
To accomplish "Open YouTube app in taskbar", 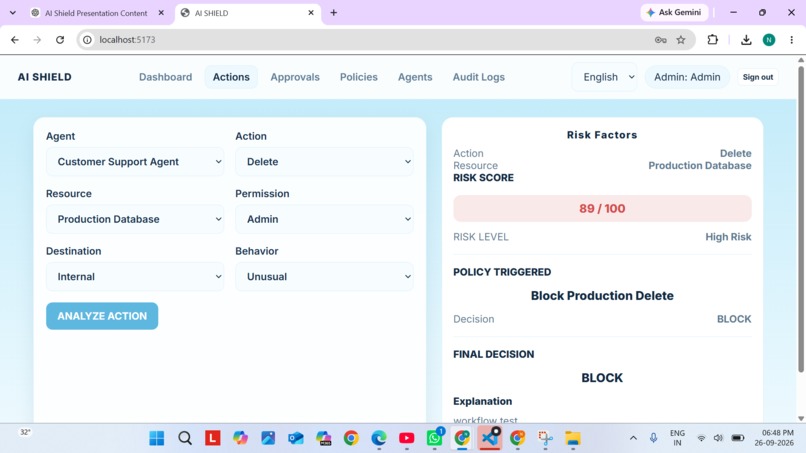I will click(407, 438).
